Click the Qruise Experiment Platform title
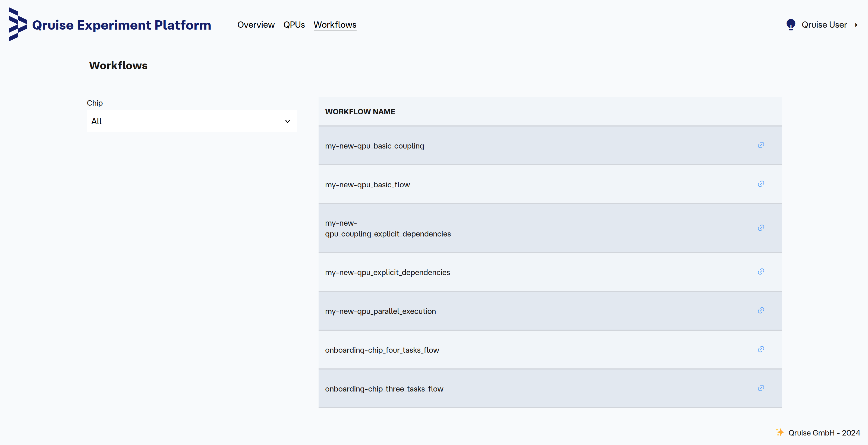This screenshot has height=445, width=868. 121,25
